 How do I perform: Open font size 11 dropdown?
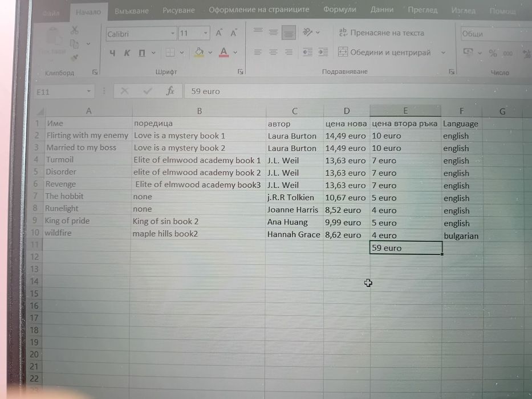point(206,33)
